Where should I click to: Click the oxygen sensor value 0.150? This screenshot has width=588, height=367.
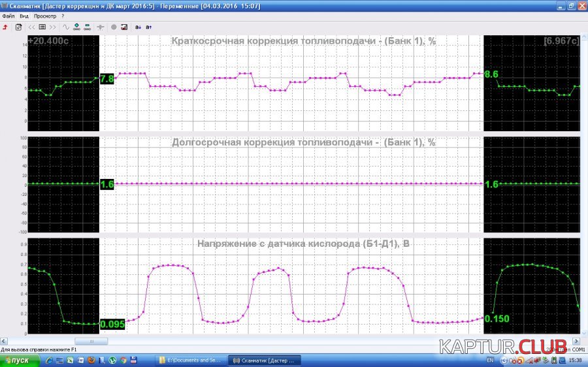point(497,319)
